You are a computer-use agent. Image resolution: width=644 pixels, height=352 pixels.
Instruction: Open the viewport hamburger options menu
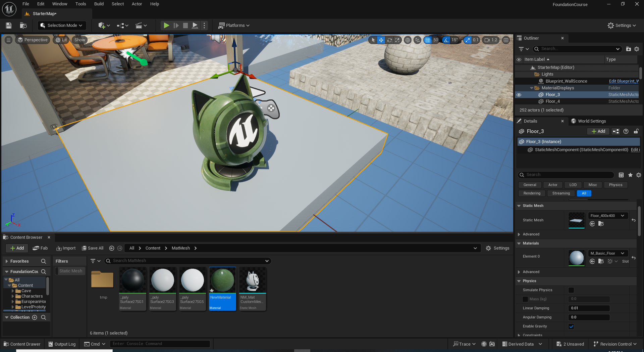[9, 40]
